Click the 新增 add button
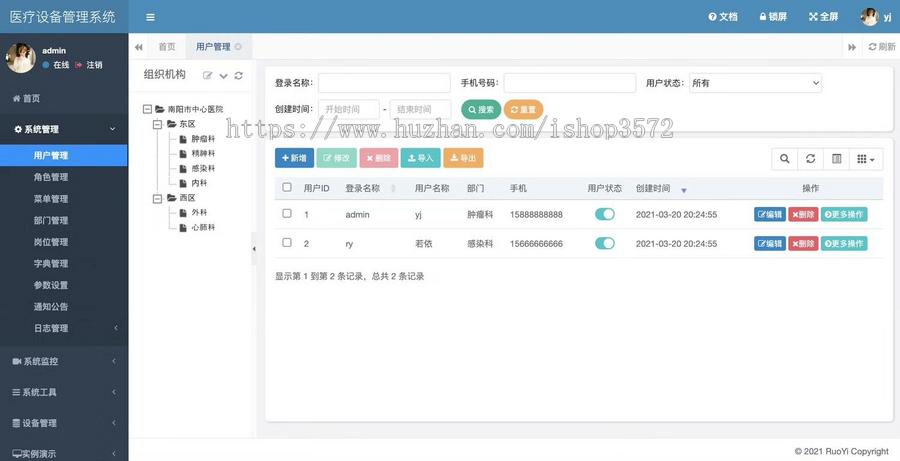Viewport: 900px width, 461px height. 294,158
